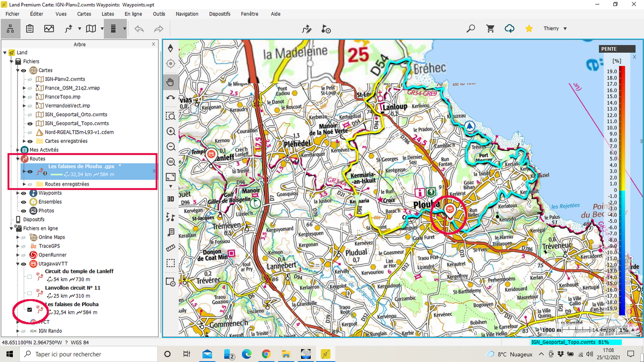Open the Fichier menu
The height and width of the screenshot is (362, 644).
click(x=13, y=14)
